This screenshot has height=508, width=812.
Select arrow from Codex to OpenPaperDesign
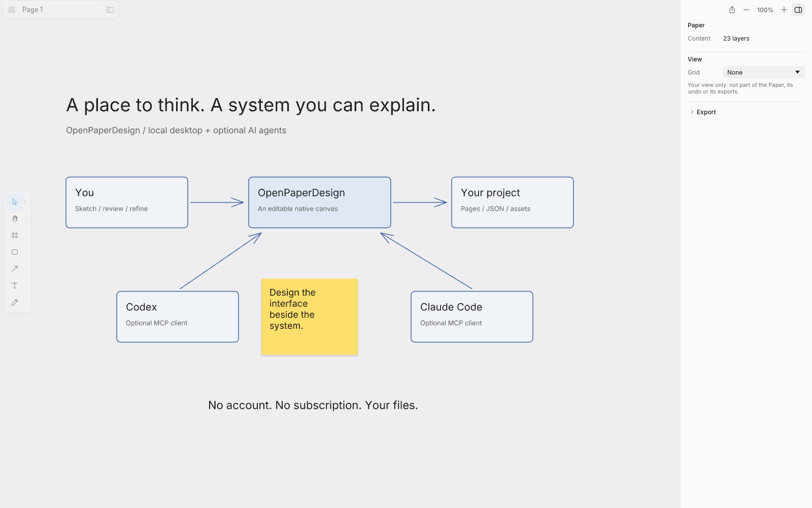[221, 261]
